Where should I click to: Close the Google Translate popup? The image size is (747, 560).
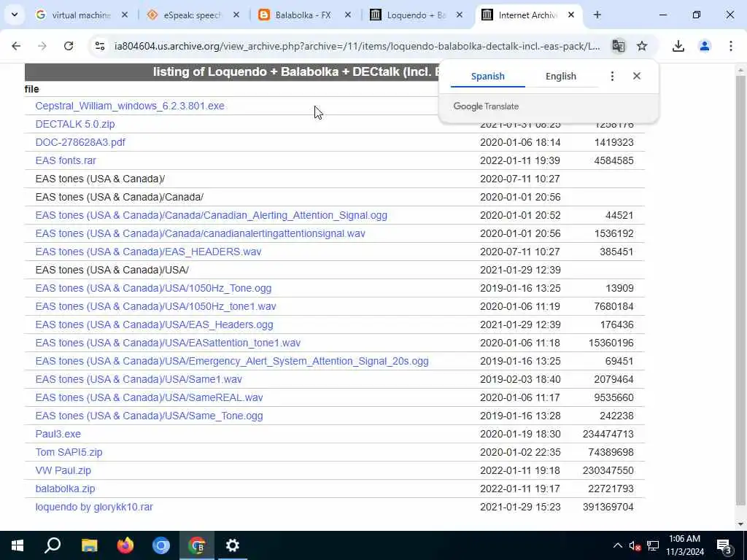pos(637,76)
